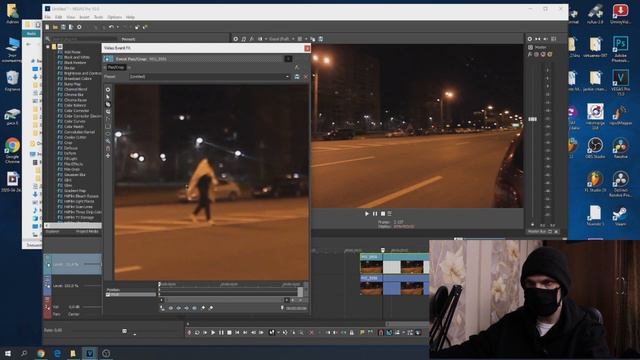640x360 pixels.
Task: Enable the Mask checkbox
Action: tap(108, 295)
